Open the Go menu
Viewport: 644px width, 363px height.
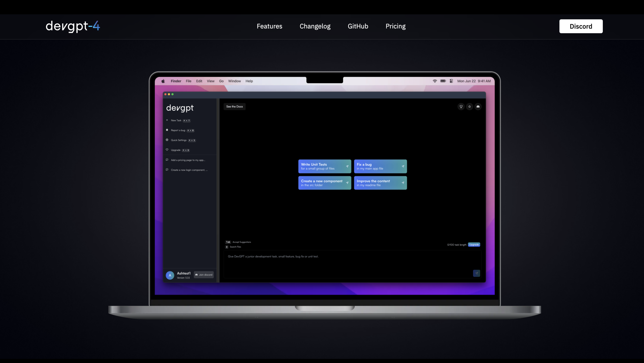click(221, 81)
